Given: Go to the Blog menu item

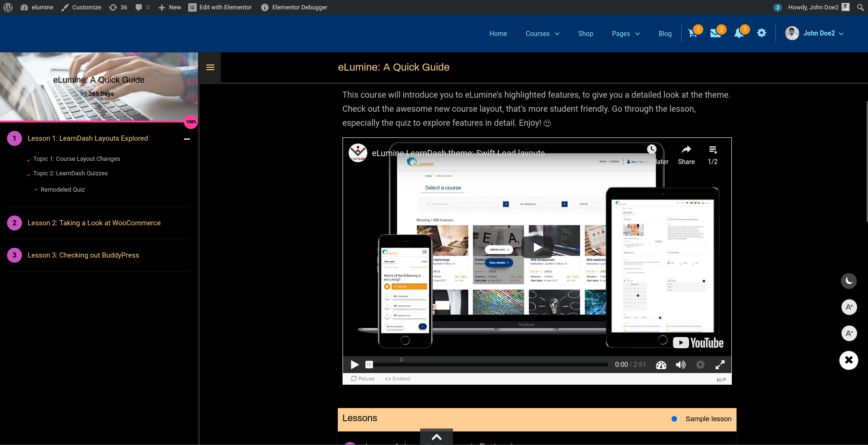Looking at the screenshot, I should pos(665,34).
